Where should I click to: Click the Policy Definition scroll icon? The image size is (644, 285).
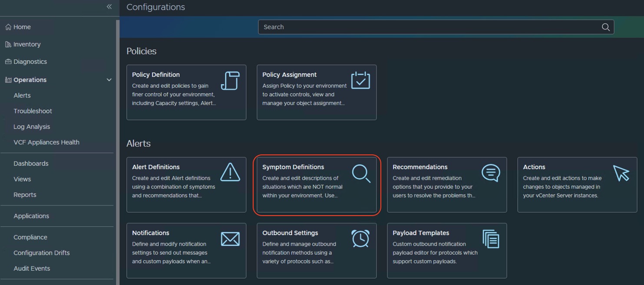point(230,81)
